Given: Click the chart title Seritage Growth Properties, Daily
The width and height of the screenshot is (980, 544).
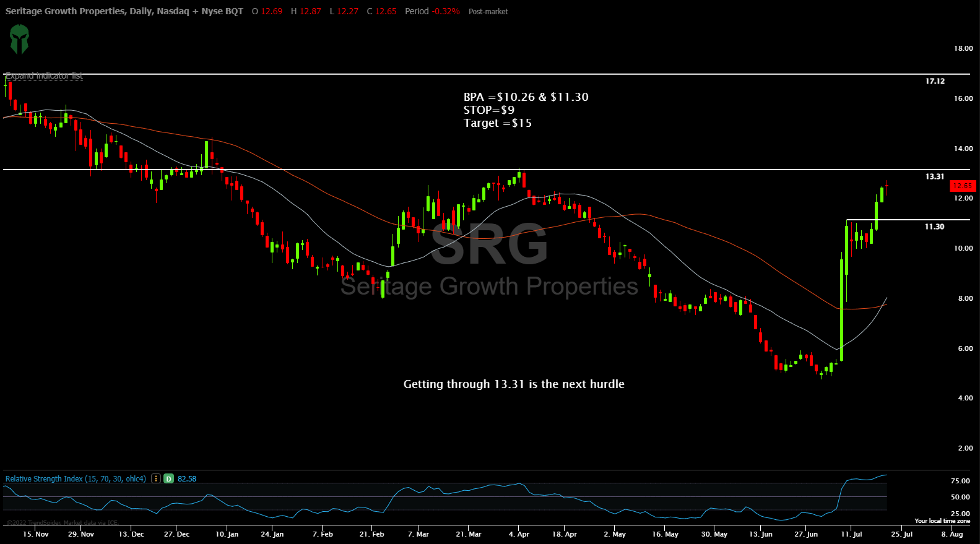Looking at the screenshot, I should (x=124, y=11).
